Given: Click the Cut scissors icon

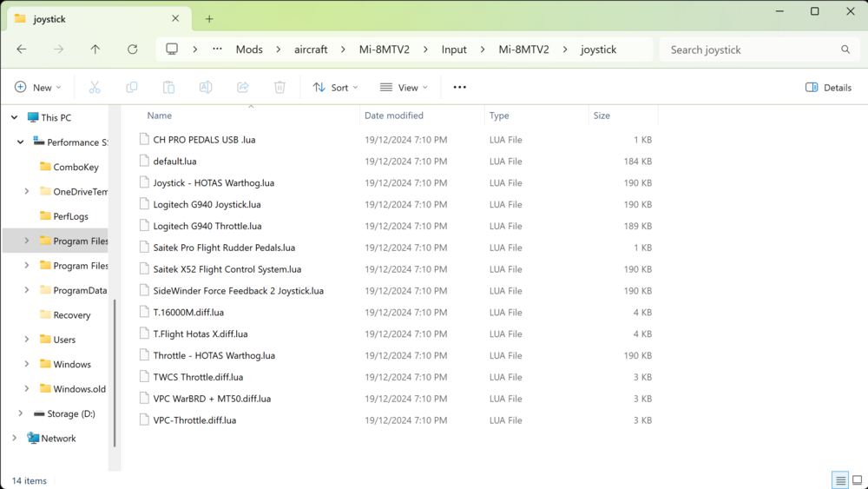Looking at the screenshot, I should tap(95, 87).
